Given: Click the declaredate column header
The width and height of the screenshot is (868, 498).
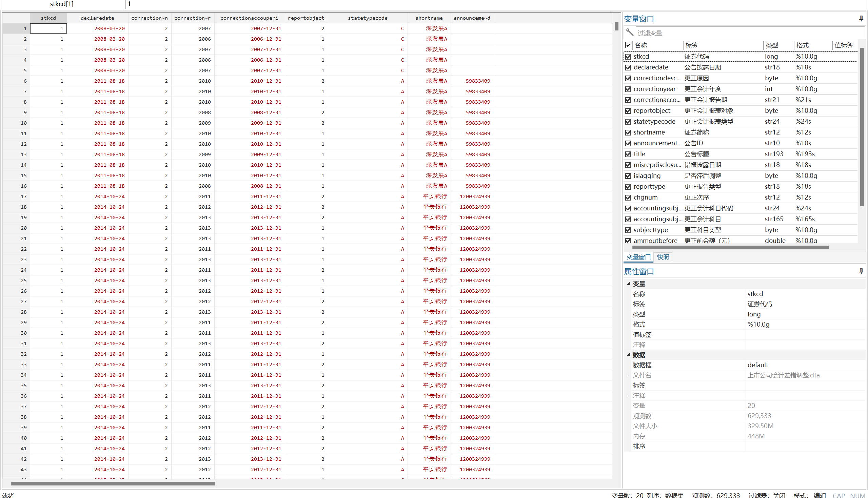Looking at the screenshot, I should click(97, 18).
